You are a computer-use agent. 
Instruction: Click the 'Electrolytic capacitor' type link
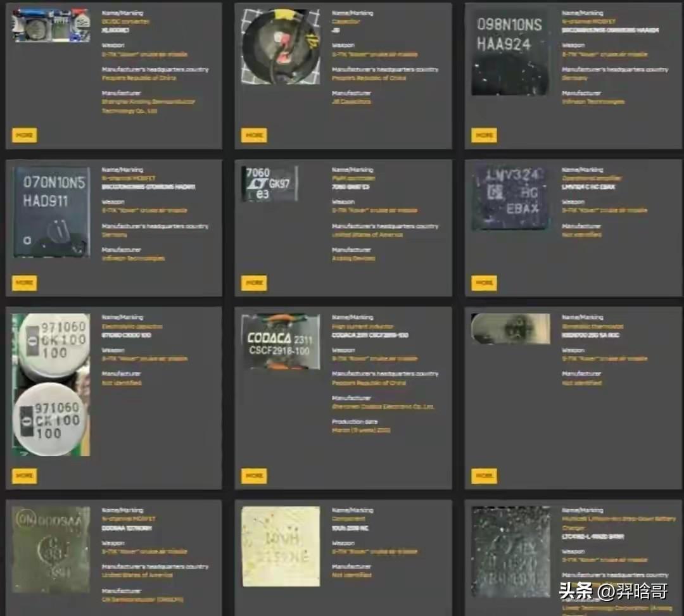[x=132, y=327]
